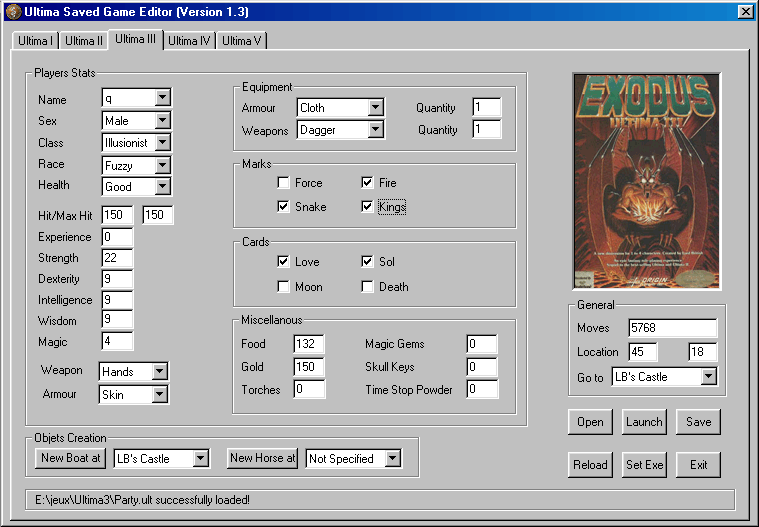The image size is (759, 527).
Task: Click the New Horse at button
Action: 262,458
